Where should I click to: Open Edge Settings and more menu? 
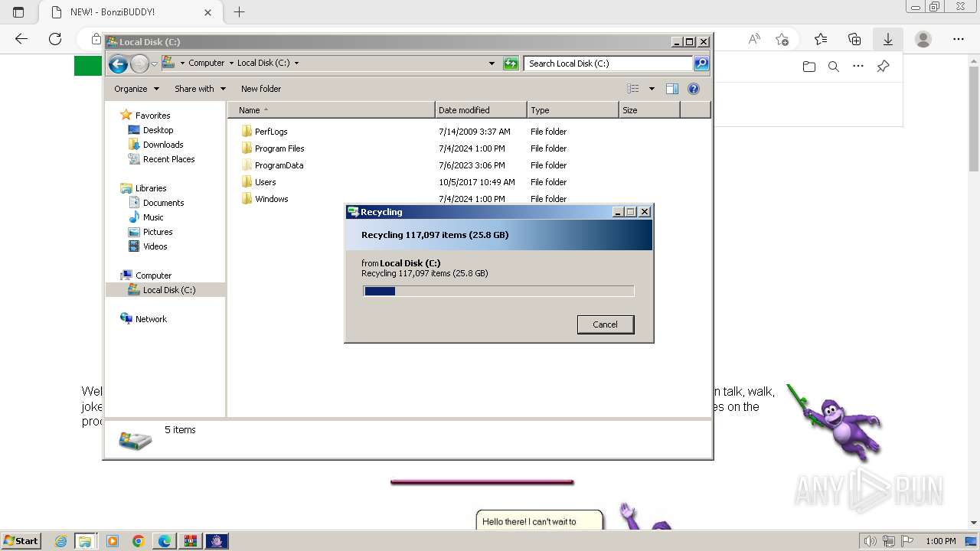pyautogui.click(x=959, y=39)
